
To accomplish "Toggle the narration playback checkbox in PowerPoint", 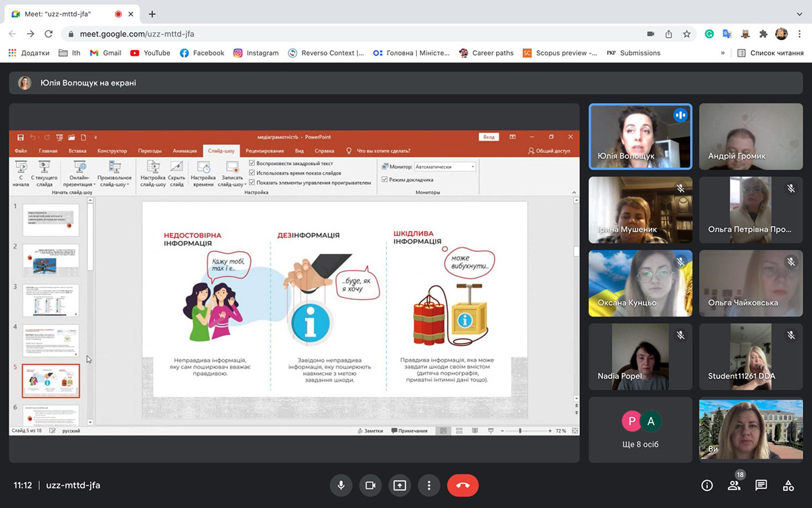I will point(252,163).
